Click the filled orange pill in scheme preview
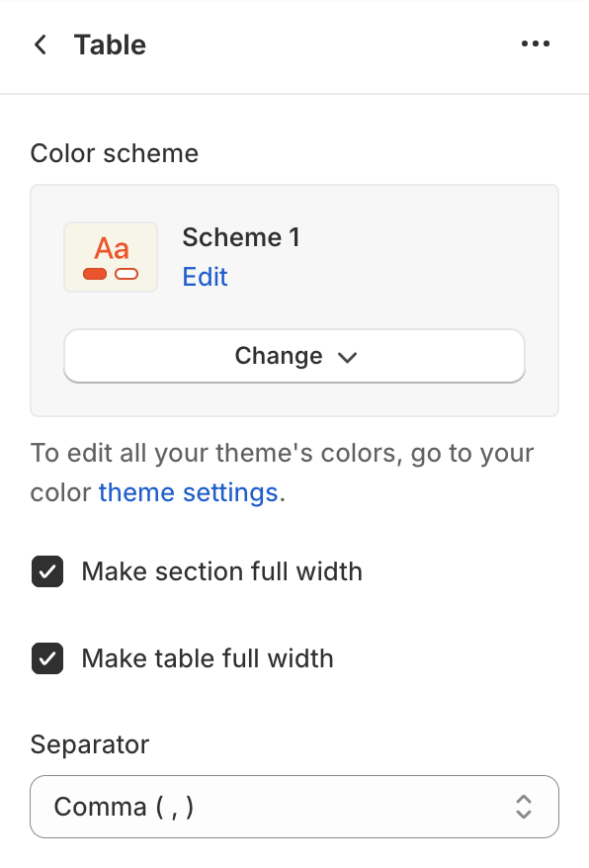This screenshot has height=868, width=589. 95,274
